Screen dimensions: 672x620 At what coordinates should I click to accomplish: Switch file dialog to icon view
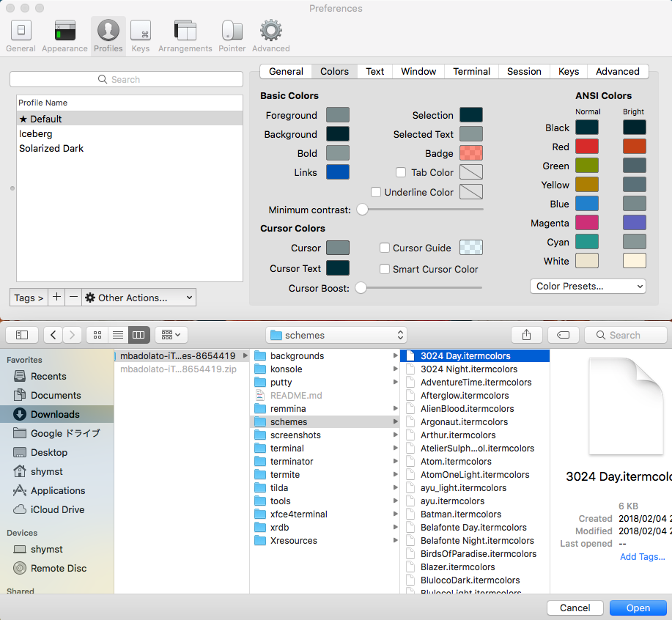[97, 335]
